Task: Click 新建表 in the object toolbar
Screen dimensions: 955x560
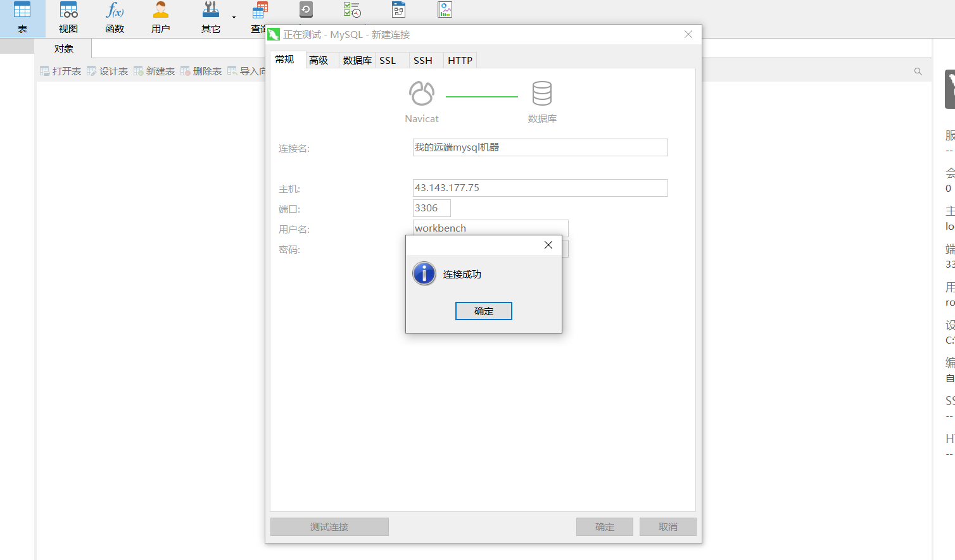Action: pos(155,72)
